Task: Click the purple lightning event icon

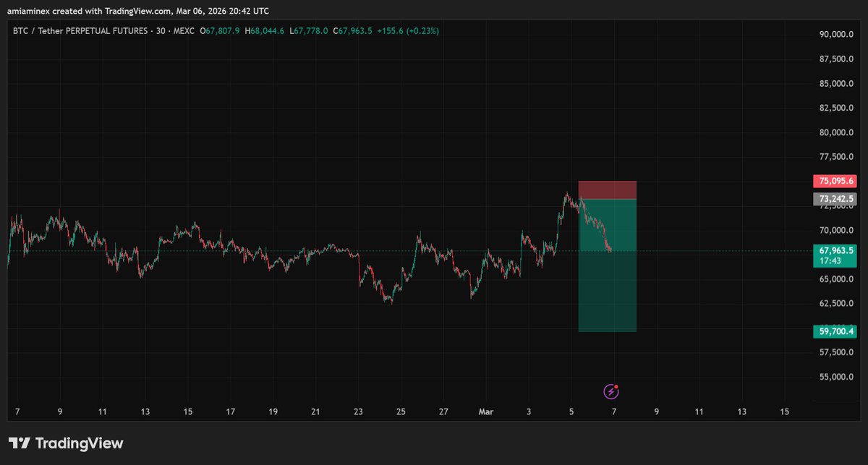Action: (x=611, y=391)
